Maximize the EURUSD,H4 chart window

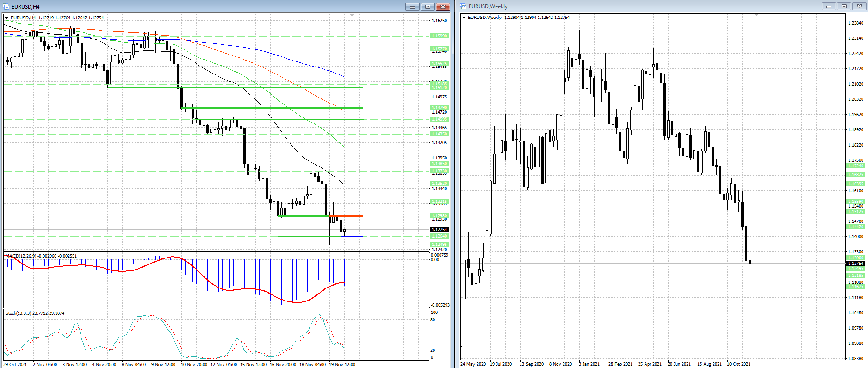[428, 6]
